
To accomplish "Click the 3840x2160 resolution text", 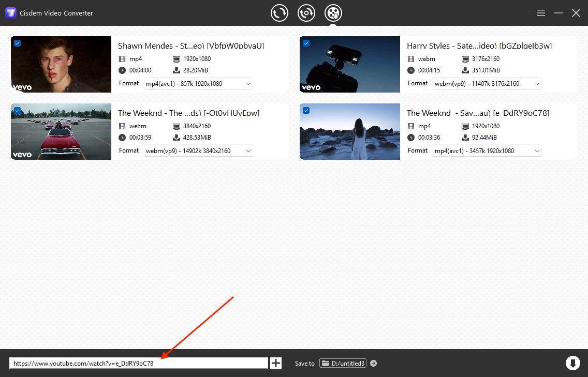I will [197, 126].
